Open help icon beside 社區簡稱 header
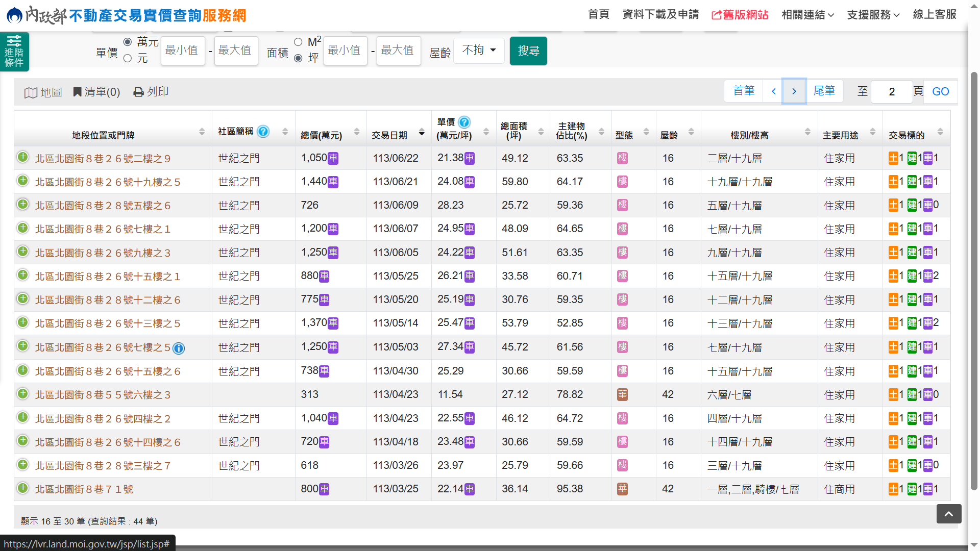The image size is (980, 551). [x=263, y=132]
